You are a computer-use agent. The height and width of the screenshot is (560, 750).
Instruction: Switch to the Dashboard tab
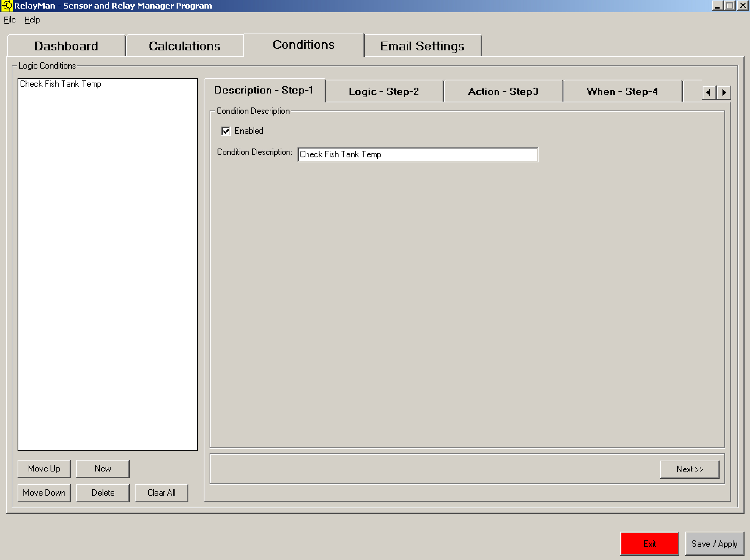(x=66, y=46)
